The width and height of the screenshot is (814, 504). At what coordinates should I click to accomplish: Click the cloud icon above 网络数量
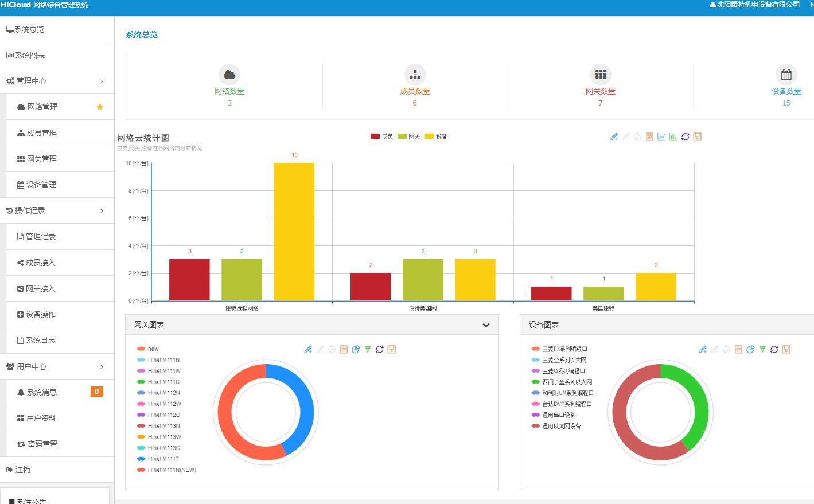click(229, 75)
